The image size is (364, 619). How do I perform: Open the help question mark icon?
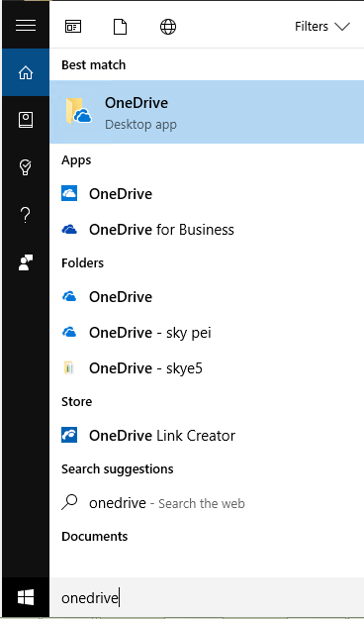[x=26, y=215]
